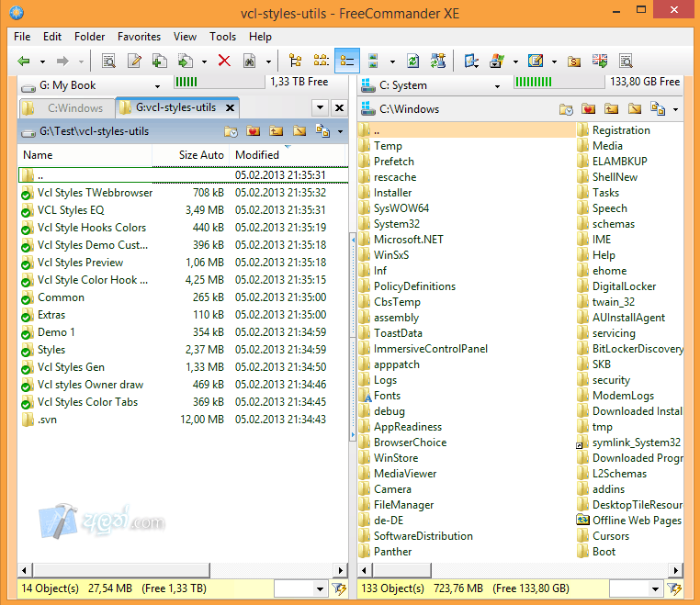This screenshot has height=605, width=700.
Task: Open the Favorites menu
Action: pyautogui.click(x=139, y=37)
